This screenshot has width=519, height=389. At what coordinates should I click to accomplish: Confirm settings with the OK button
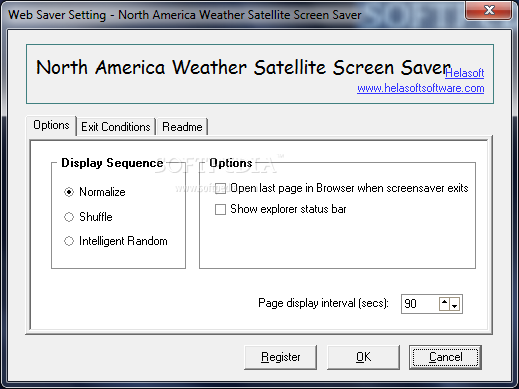coord(363,357)
